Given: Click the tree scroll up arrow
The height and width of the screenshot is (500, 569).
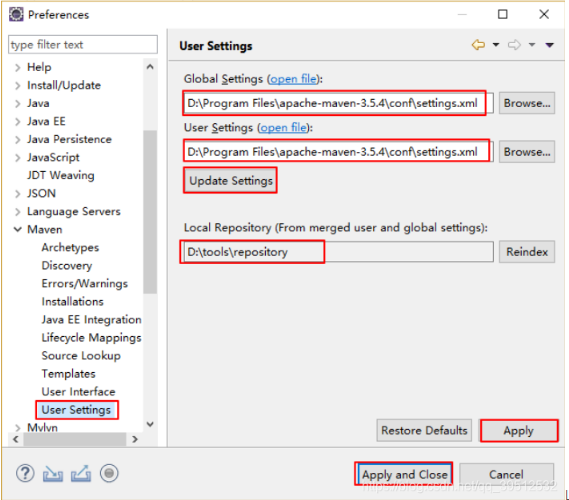Looking at the screenshot, I should coord(150,67).
